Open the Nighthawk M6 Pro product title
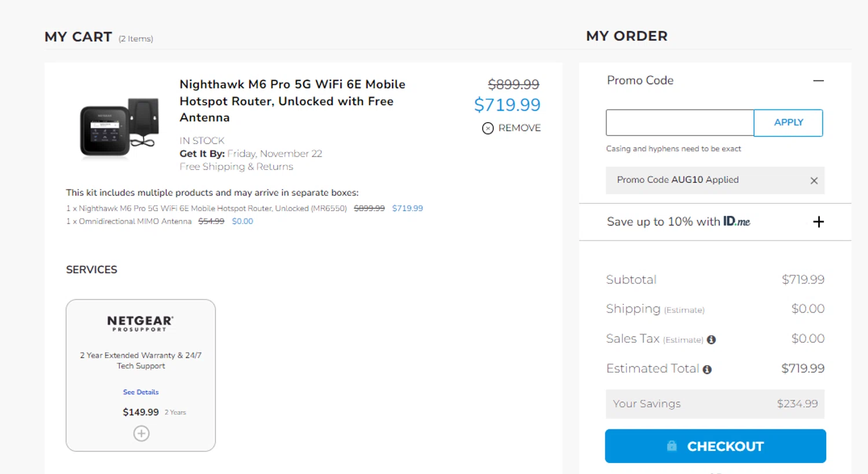 [292, 101]
